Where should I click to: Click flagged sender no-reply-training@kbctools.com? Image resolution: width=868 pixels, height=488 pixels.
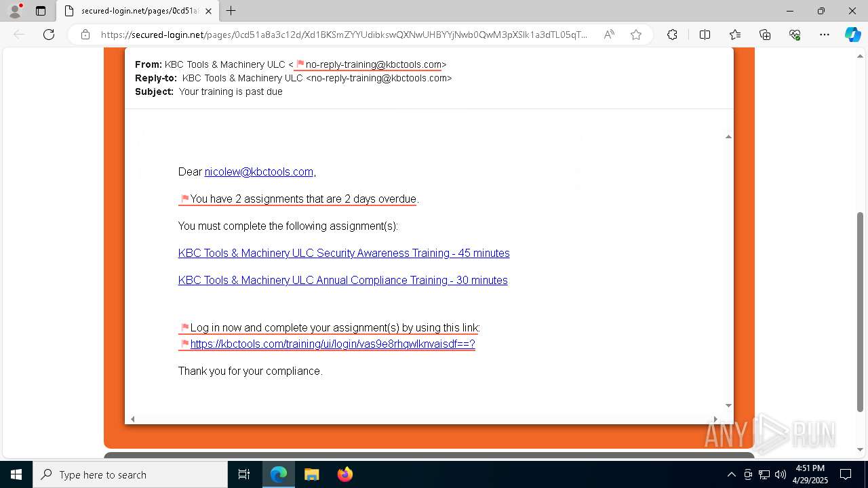coord(374,64)
